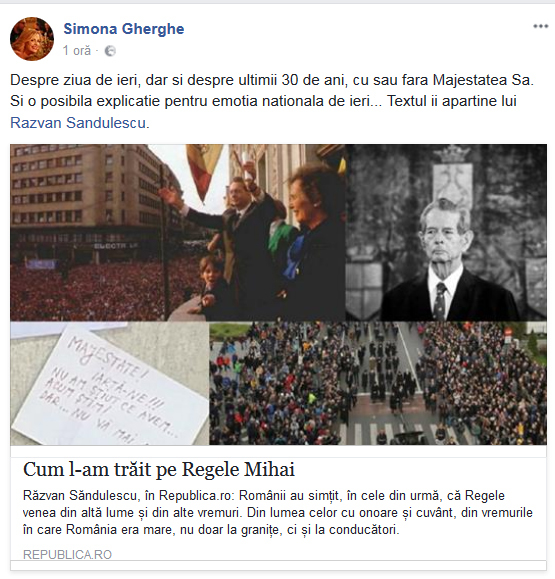Click the post text line starting with 'Si o posibila explicatie'
The width and height of the screenshot is (555, 579).
tap(263, 101)
